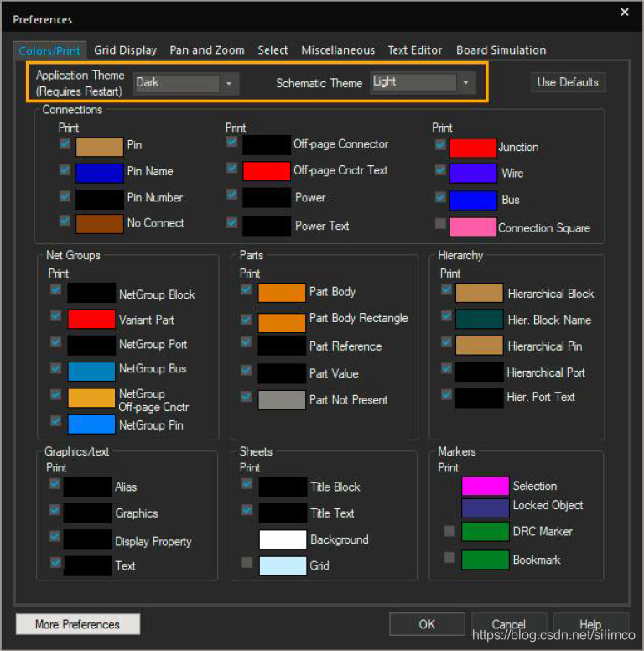Viewport: 644px width, 651px height.
Task: Click the Cancel button
Action: pos(509,624)
